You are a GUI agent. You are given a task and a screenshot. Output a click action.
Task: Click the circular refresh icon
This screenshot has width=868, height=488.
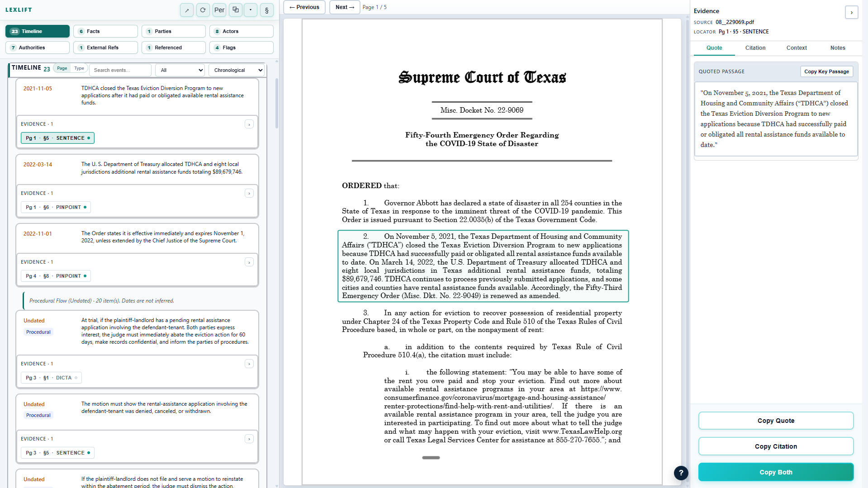pyautogui.click(x=203, y=10)
